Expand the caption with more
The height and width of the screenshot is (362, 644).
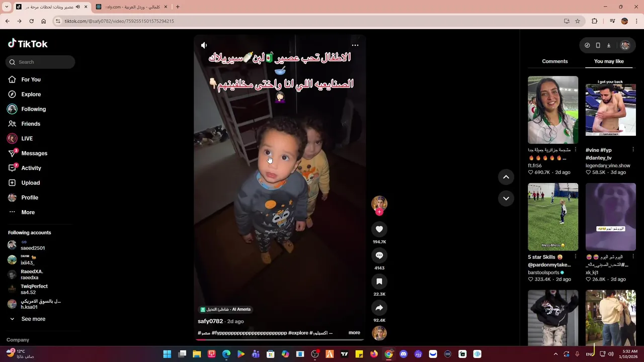tap(354, 333)
